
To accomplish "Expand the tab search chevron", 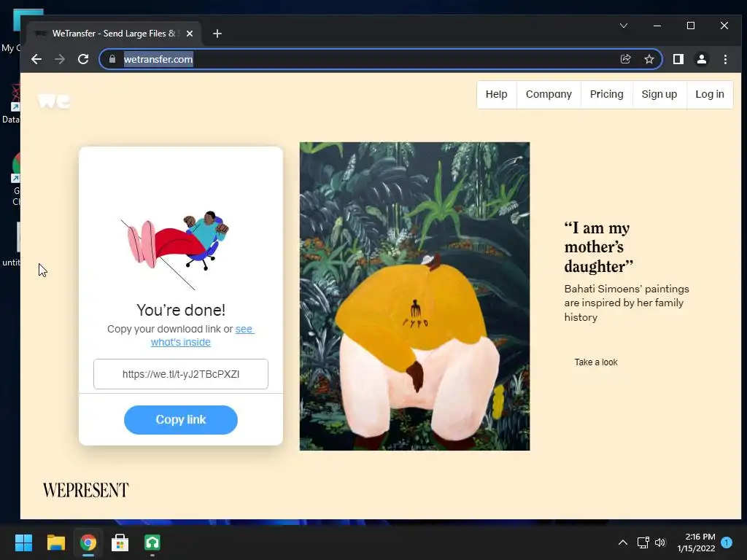I will coord(624,26).
